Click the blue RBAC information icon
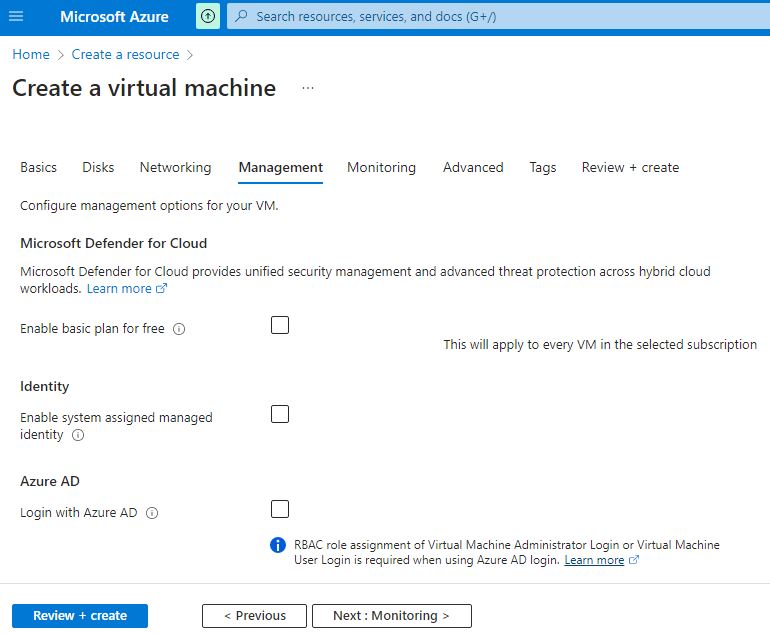 click(x=279, y=545)
